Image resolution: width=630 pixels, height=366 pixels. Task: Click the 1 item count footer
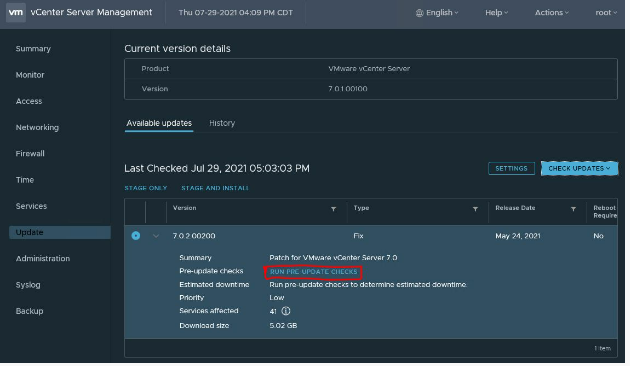(x=603, y=349)
